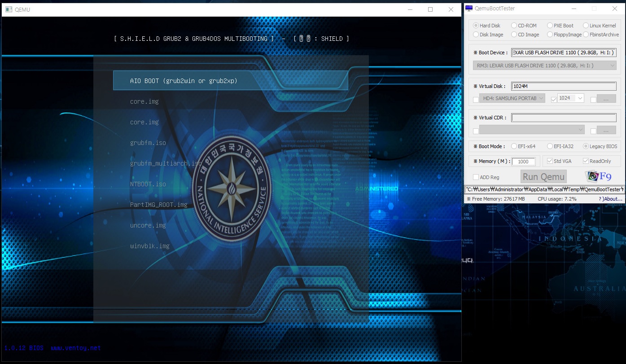Viewport: 626px width, 364px height.
Task: Click the Qemu command line path field
Action: (x=544, y=189)
